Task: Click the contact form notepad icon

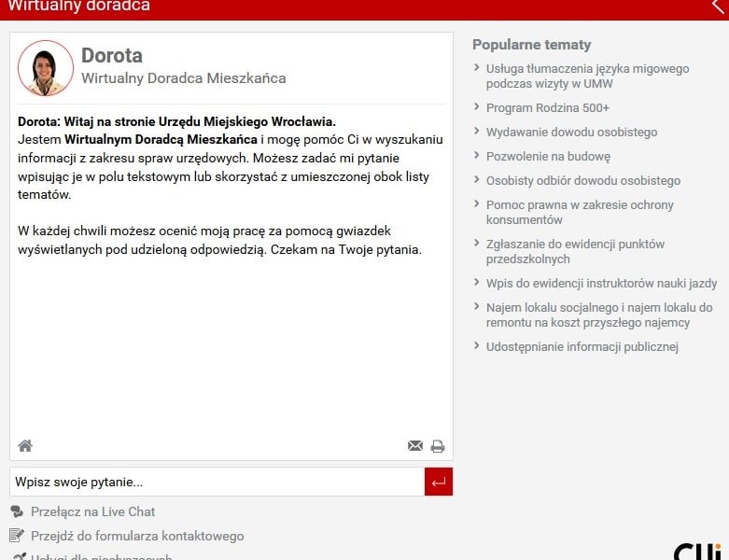Action: pyautogui.click(x=17, y=536)
